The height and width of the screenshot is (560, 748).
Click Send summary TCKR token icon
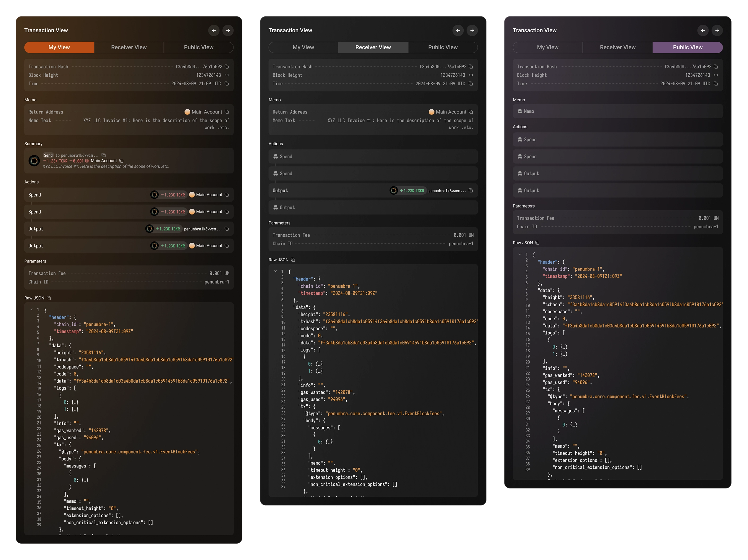click(34, 160)
